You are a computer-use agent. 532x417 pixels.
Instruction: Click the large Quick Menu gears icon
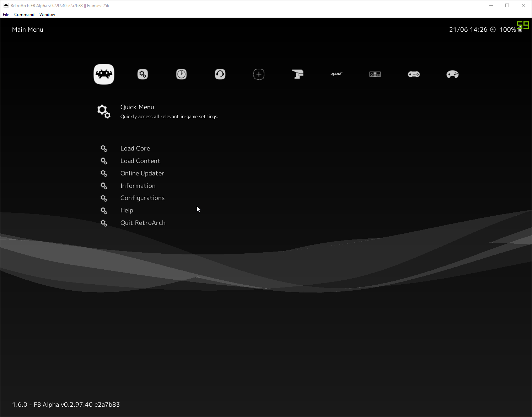104,111
